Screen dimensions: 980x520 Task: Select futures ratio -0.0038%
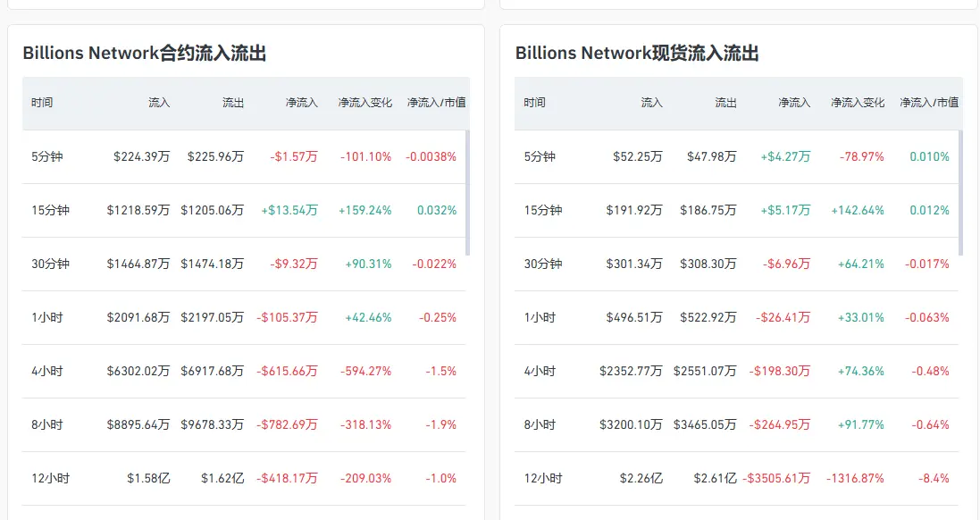point(431,157)
